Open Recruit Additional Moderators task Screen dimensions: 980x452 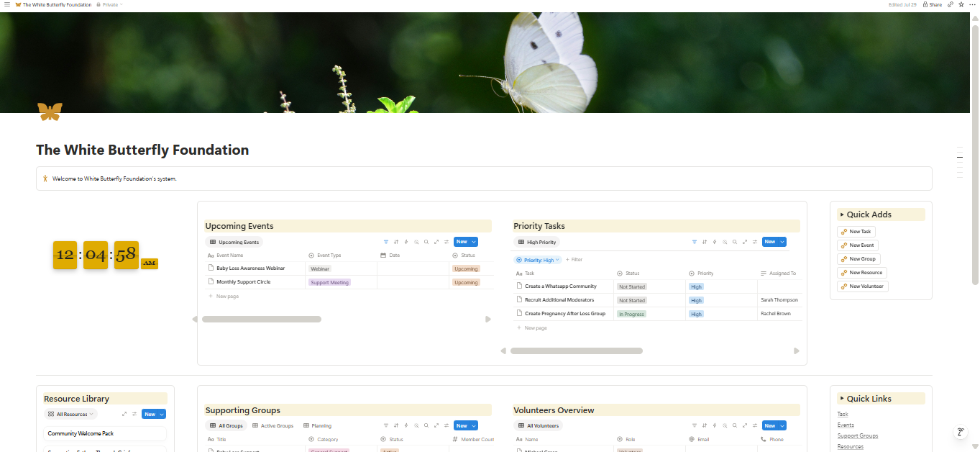[x=559, y=300]
